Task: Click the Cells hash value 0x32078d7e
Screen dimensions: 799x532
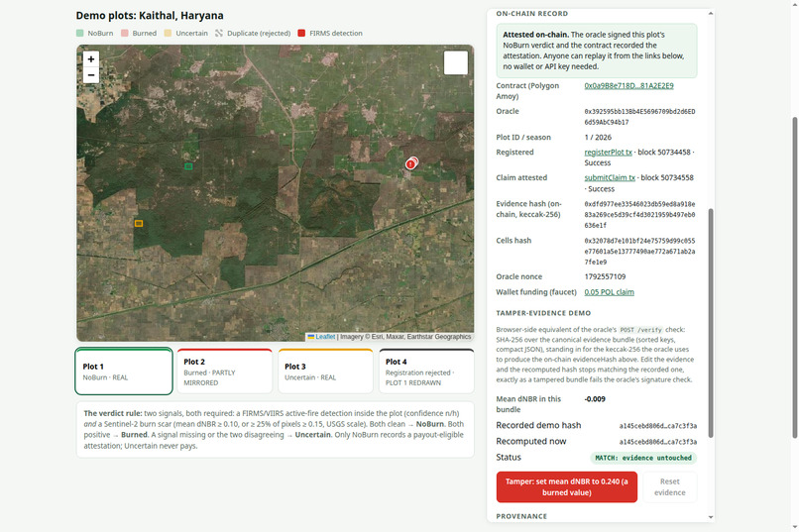Action: pyautogui.click(x=639, y=252)
